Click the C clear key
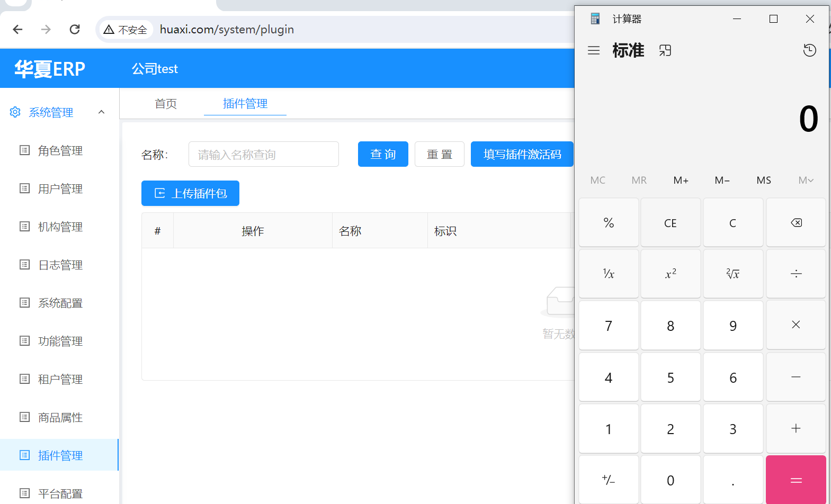The width and height of the screenshot is (831, 504). coord(733,222)
